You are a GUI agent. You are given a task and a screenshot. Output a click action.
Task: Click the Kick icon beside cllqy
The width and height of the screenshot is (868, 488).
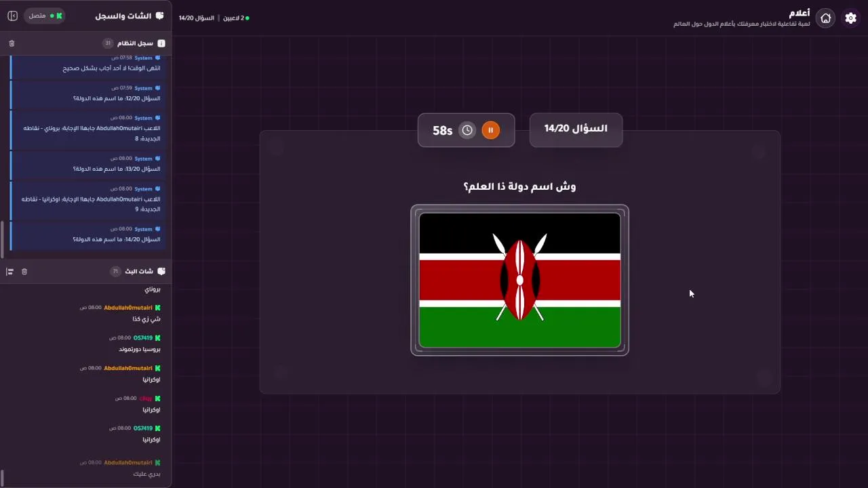(x=157, y=399)
